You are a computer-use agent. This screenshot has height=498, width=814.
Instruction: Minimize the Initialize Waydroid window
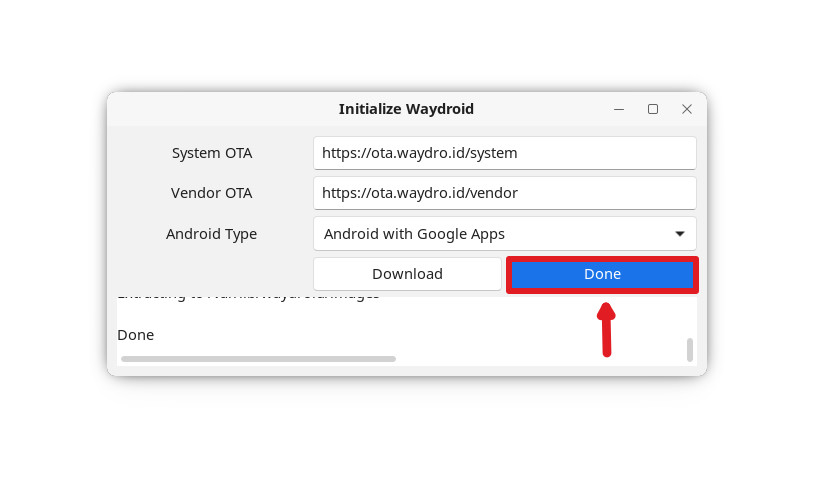620,109
